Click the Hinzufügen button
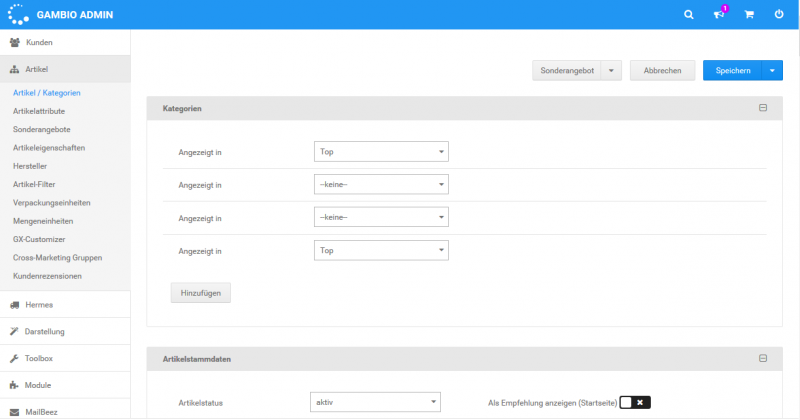Image resolution: width=800 pixels, height=420 pixels. tap(201, 292)
